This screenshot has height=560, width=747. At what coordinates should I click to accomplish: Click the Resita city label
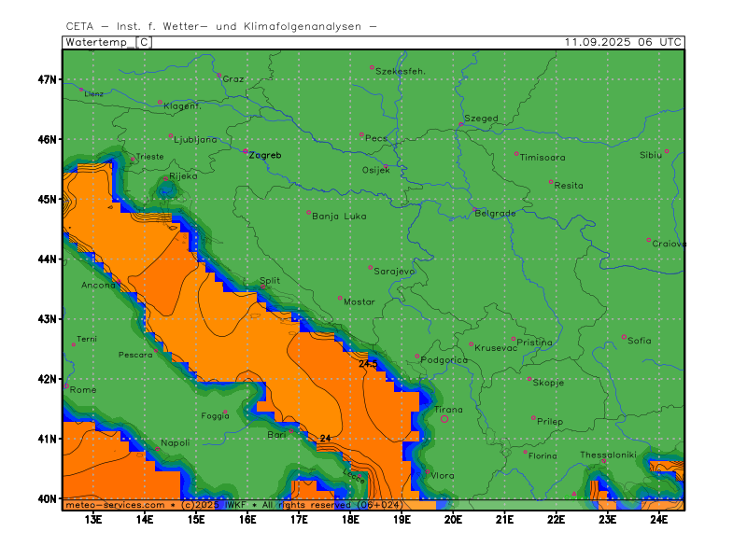(x=569, y=186)
